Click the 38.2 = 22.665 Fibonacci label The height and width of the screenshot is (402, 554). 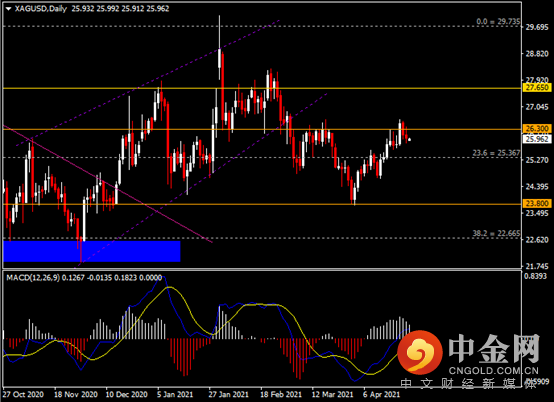pyautogui.click(x=496, y=233)
